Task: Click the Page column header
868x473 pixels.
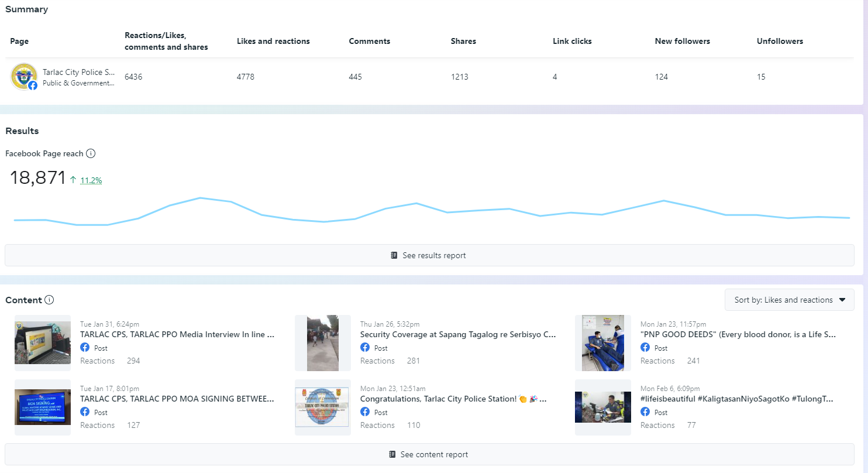Action: pyautogui.click(x=19, y=42)
